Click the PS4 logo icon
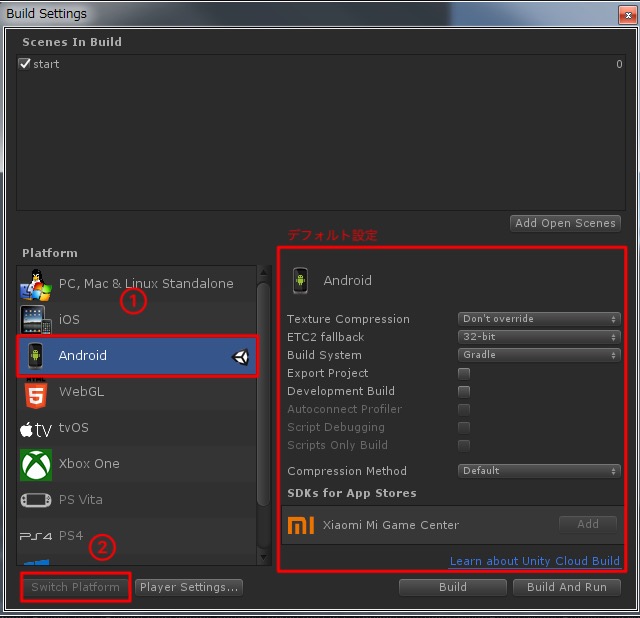The height and width of the screenshot is (618, 640). coord(36,536)
